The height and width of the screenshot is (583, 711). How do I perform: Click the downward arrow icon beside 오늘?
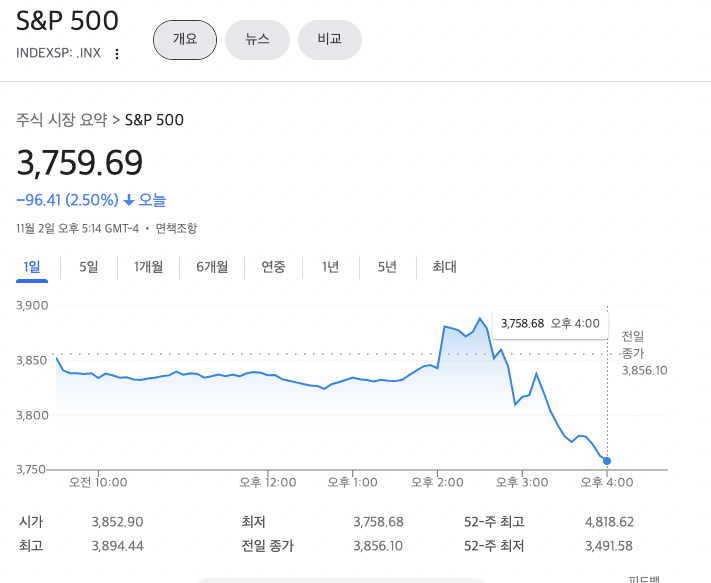(x=129, y=200)
